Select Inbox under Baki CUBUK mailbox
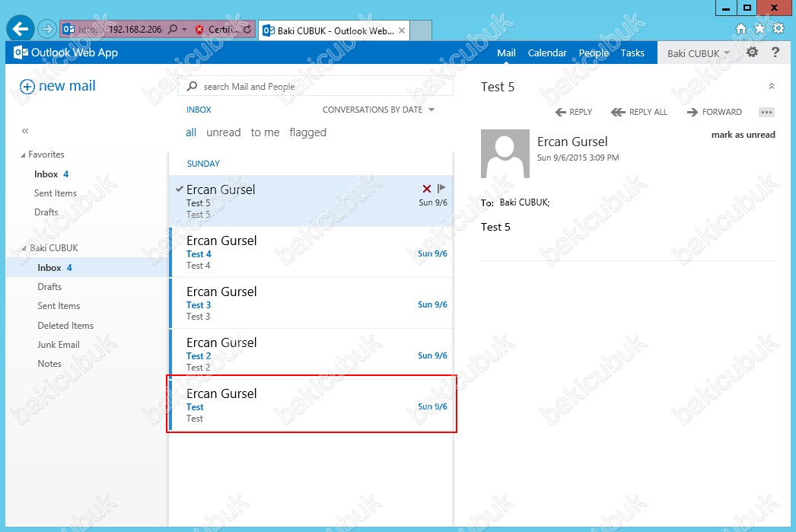796x532 pixels. tap(86, 268)
